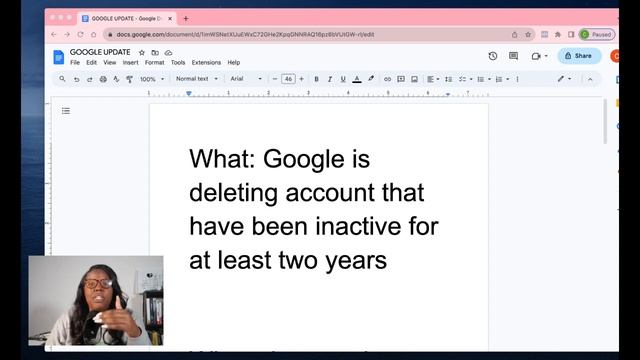
Task: Open the Google Docs home icon
Action: (x=59, y=57)
